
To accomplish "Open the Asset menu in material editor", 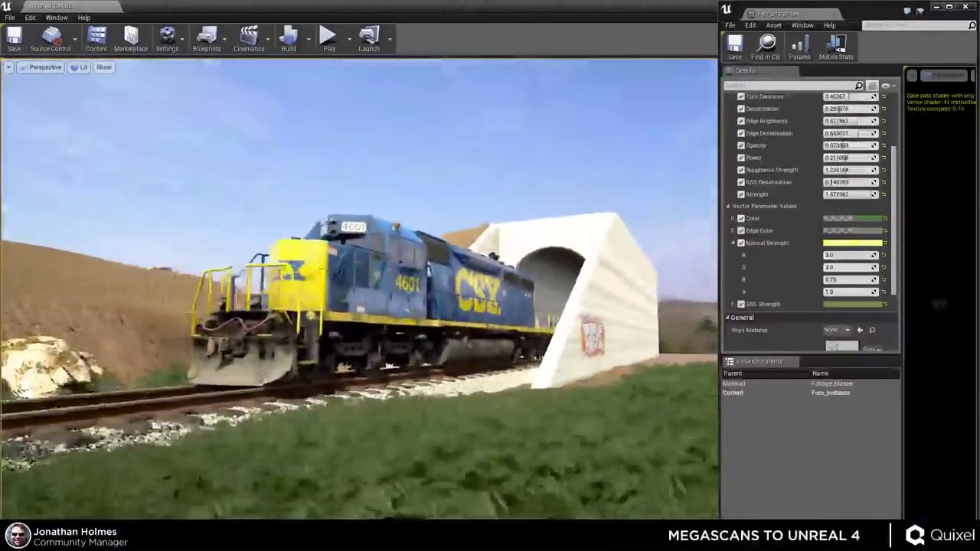I will (774, 25).
